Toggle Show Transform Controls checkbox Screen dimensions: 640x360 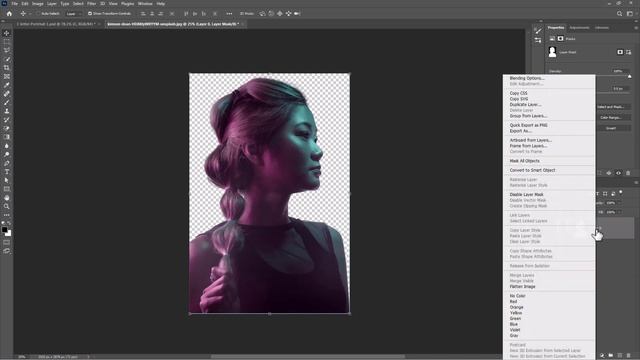90,13
